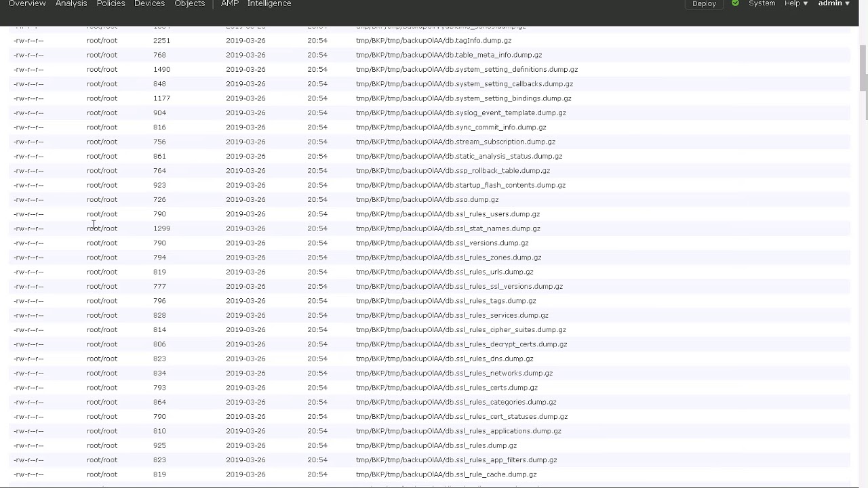This screenshot has width=868, height=488.
Task: Click the green health status icon
Action: point(735,3)
